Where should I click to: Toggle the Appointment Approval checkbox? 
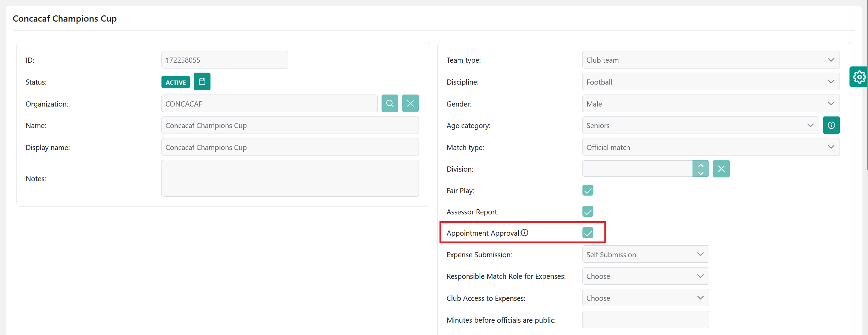point(588,233)
